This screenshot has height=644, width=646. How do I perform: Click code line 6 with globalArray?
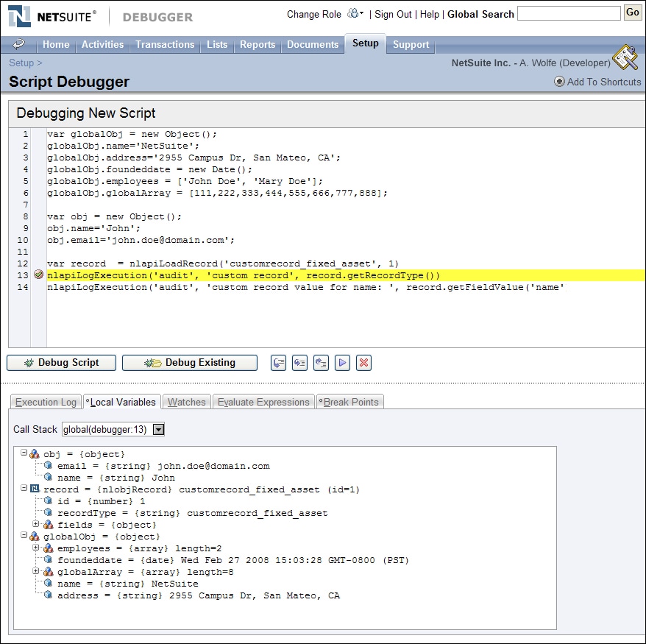tap(217, 193)
